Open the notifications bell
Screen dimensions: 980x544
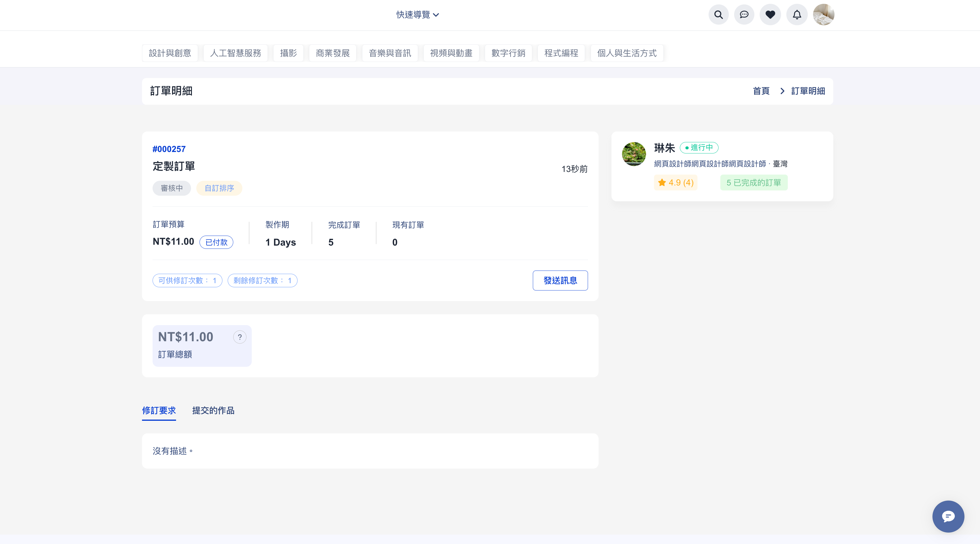[x=797, y=15]
